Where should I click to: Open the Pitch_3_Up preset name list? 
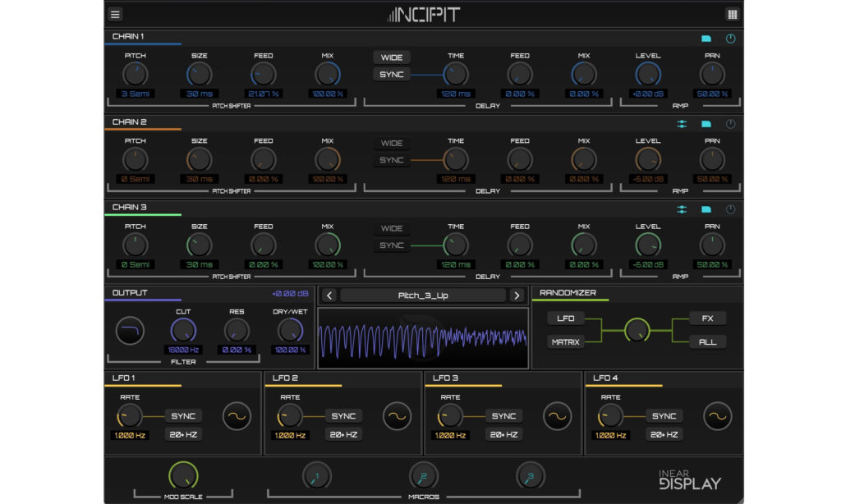point(423,296)
